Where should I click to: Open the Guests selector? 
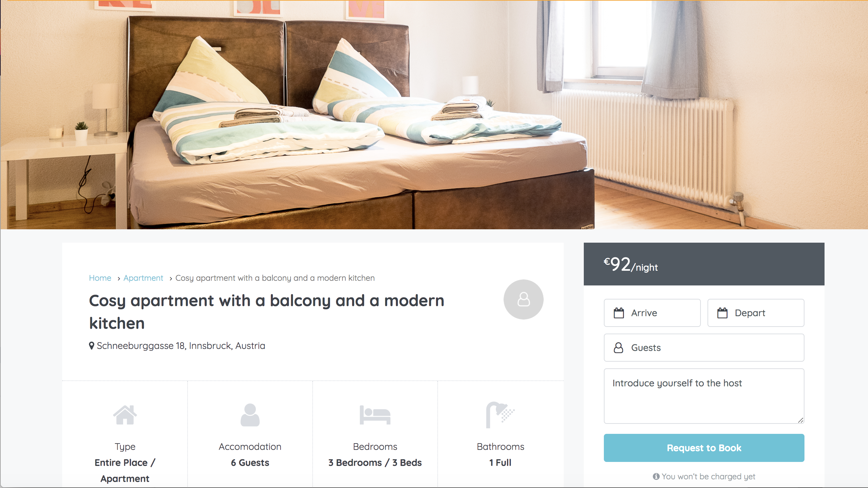(704, 348)
